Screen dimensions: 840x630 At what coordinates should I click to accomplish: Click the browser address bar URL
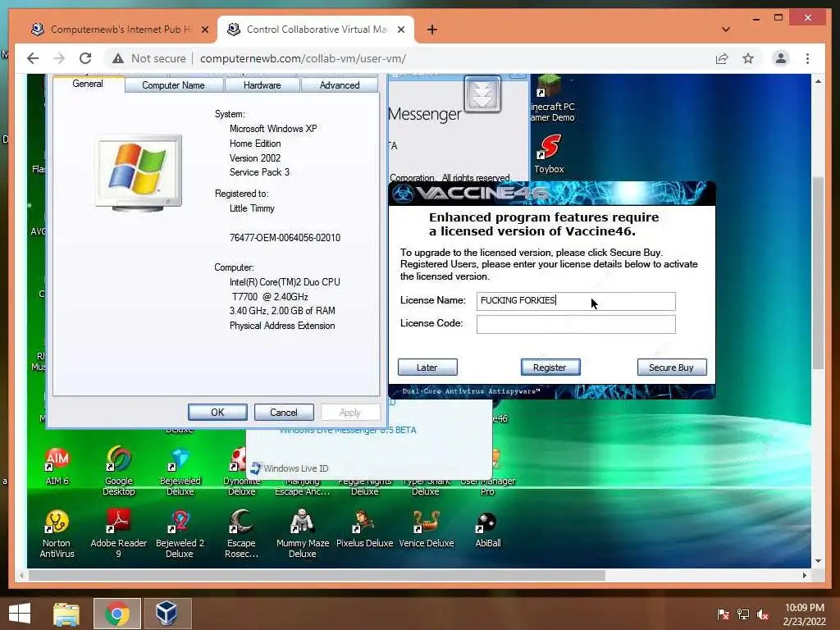304,58
